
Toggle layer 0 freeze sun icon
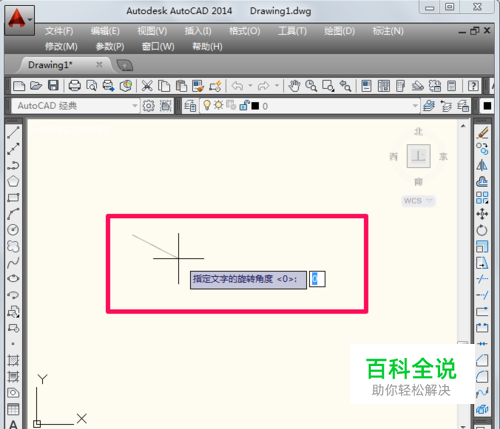tap(219, 106)
